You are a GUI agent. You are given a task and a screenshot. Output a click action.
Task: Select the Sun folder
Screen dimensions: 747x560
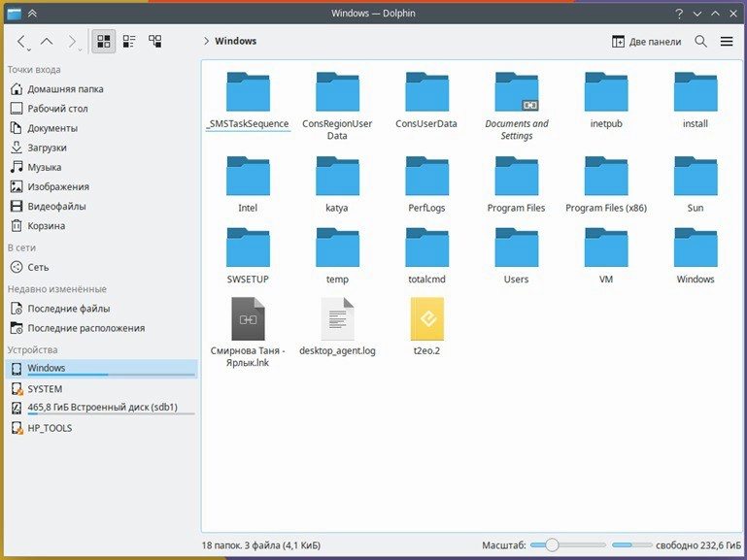point(696,184)
